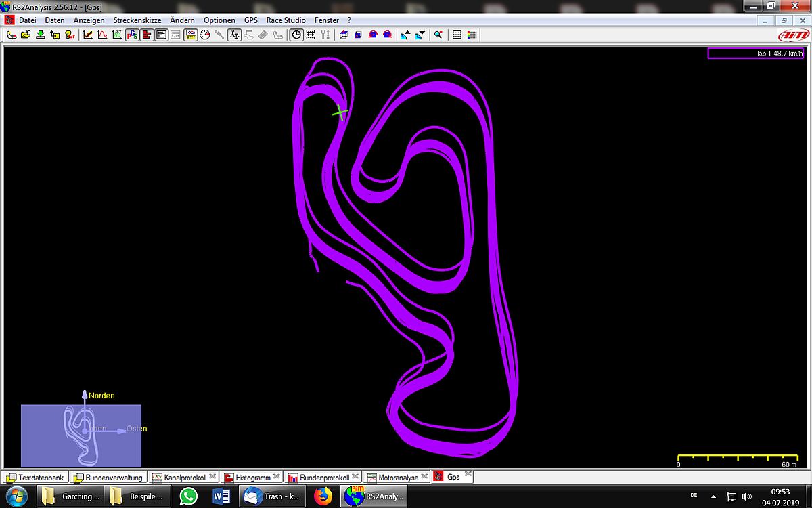
Task: Click the lap down arrow toolbar icon
Action: (420, 35)
